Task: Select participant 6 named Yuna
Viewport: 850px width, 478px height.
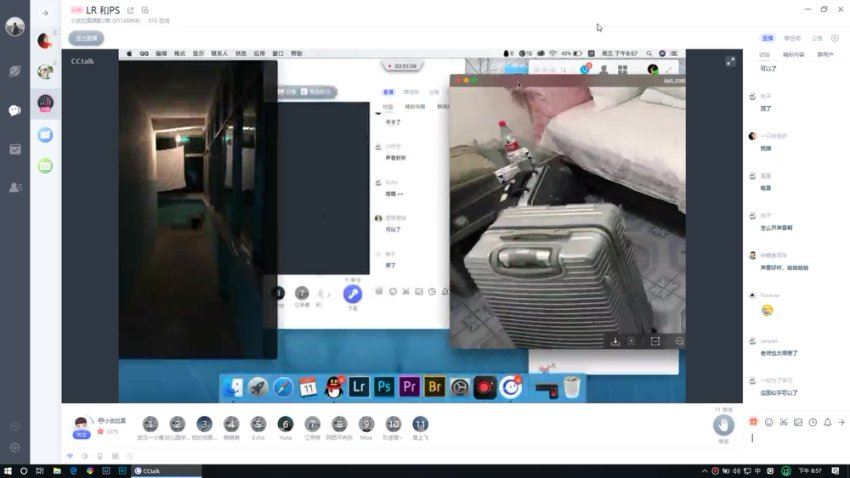Action: 285,424
